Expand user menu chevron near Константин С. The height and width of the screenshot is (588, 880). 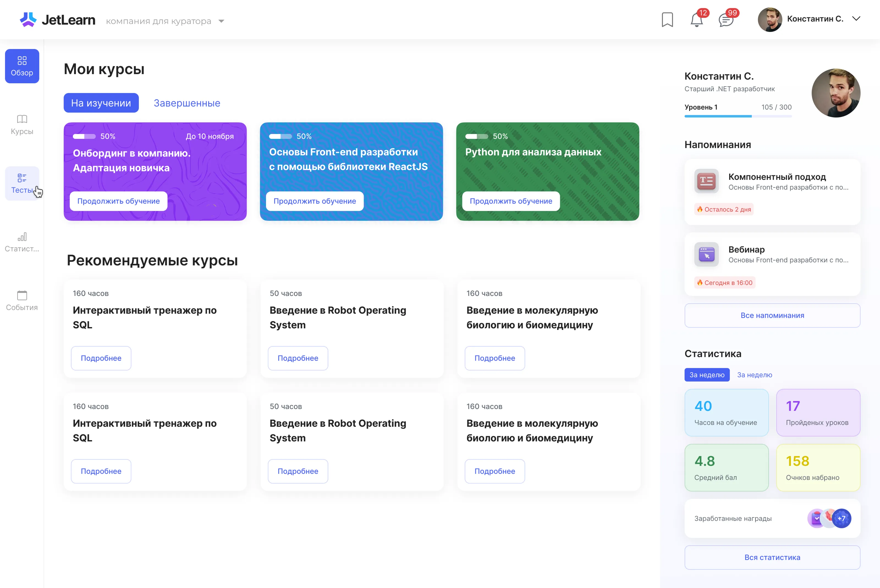point(856,19)
